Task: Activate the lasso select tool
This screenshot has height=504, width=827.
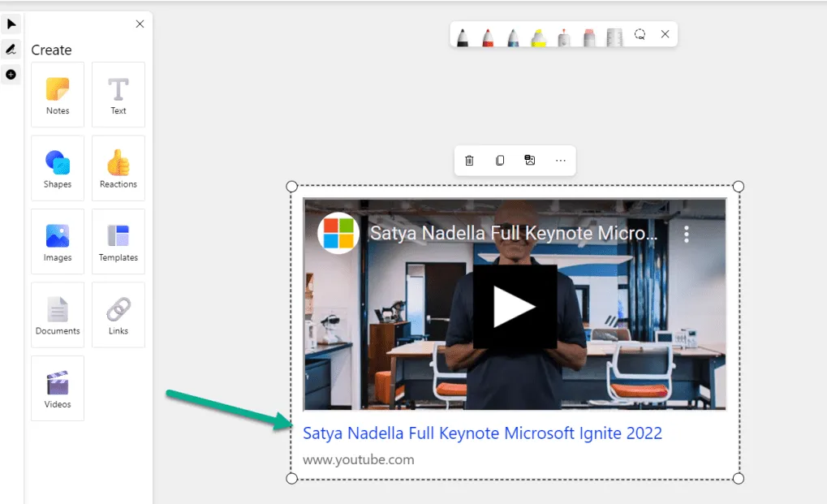Action: click(640, 35)
